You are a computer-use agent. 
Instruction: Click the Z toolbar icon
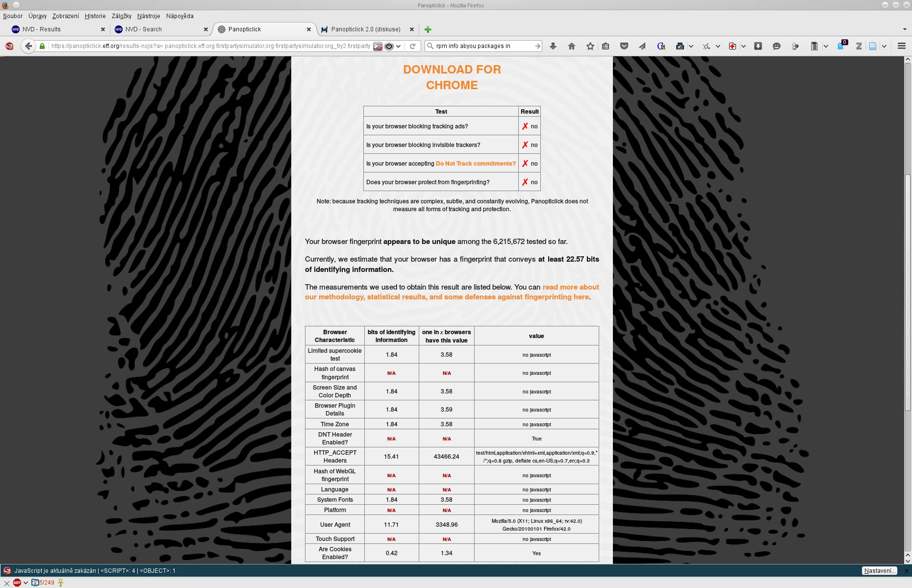[859, 46]
